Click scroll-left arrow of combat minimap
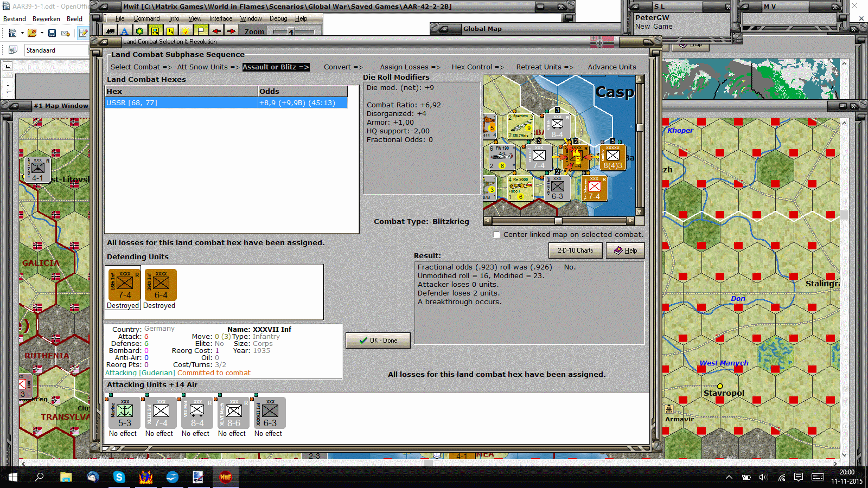The height and width of the screenshot is (488, 868). (x=487, y=221)
